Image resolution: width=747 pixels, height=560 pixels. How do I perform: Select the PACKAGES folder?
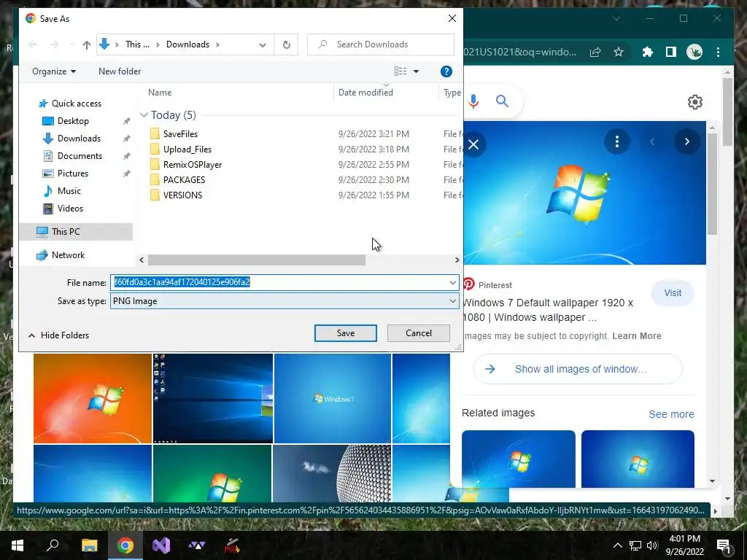click(184, 179)
